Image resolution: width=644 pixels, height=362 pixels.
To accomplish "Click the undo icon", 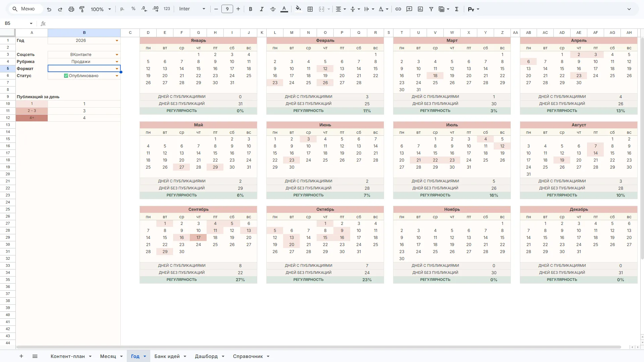I will pyautogui.click(x=49, y=9).
